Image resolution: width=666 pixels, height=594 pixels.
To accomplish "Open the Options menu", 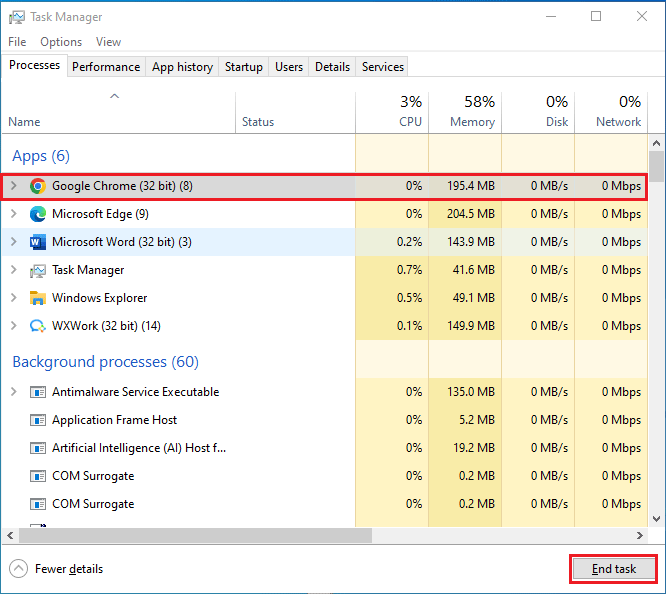I will point(61,42).
